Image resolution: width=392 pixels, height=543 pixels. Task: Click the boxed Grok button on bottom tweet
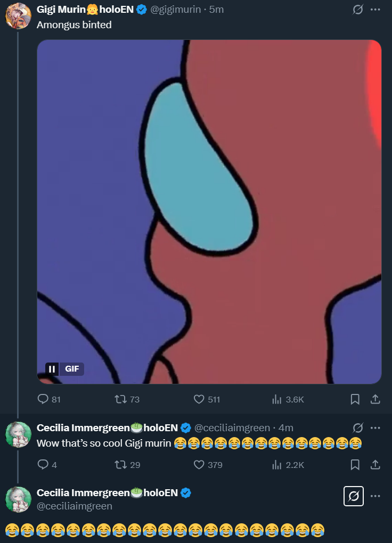coord(354,497)
